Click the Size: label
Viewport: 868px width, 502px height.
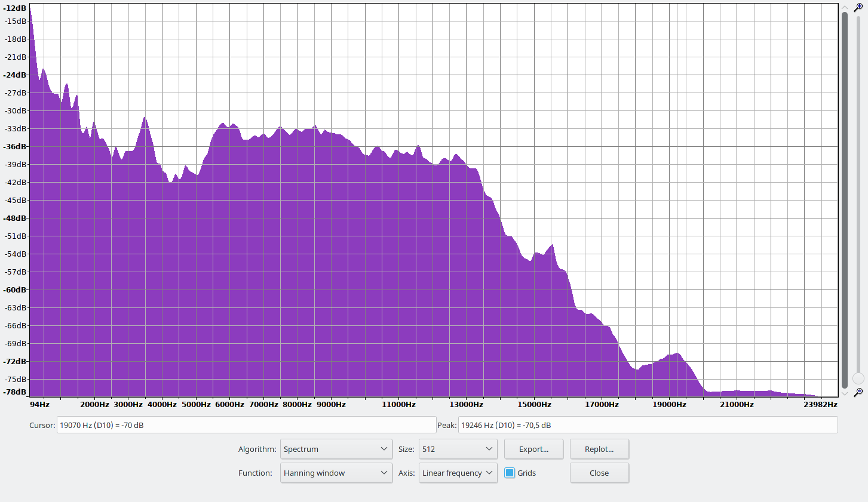point(406,449)
